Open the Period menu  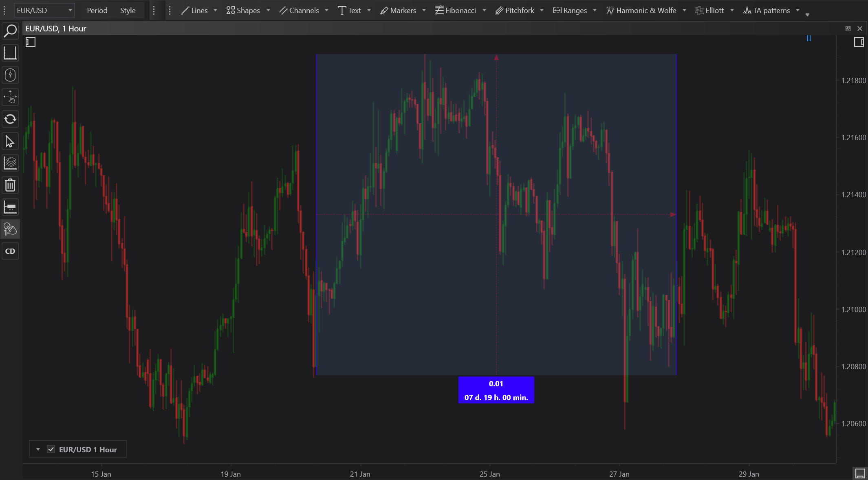coord(97,10)
